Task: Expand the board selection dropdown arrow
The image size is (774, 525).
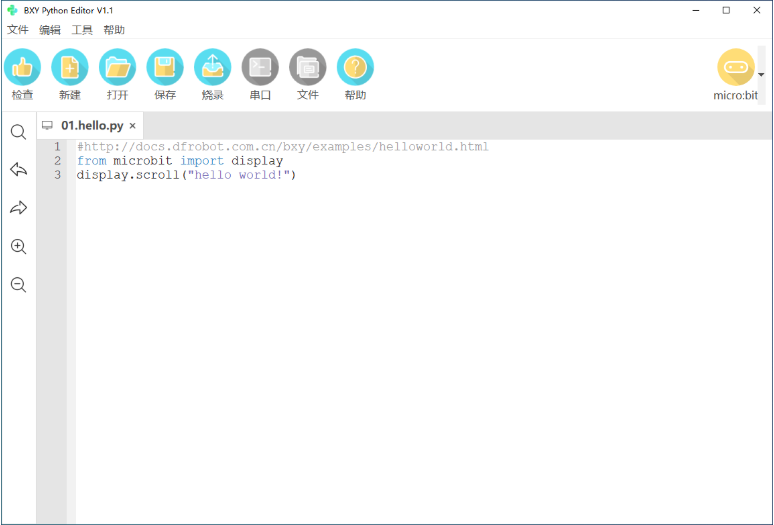Action: tap(761, 75)
